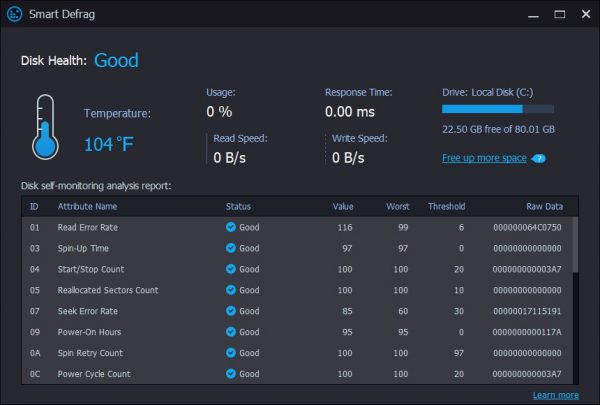Click the 0 % usage value

(x=219, y=112)
